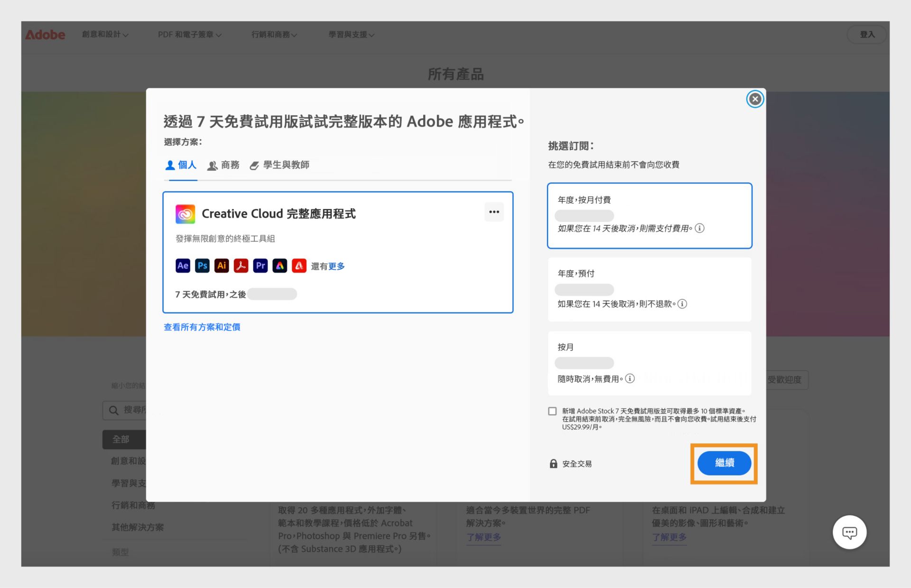Click the Adobe Express app icon
Image resolution: width=911 pixels, height=588 pixels.
(x=280, y=266)
